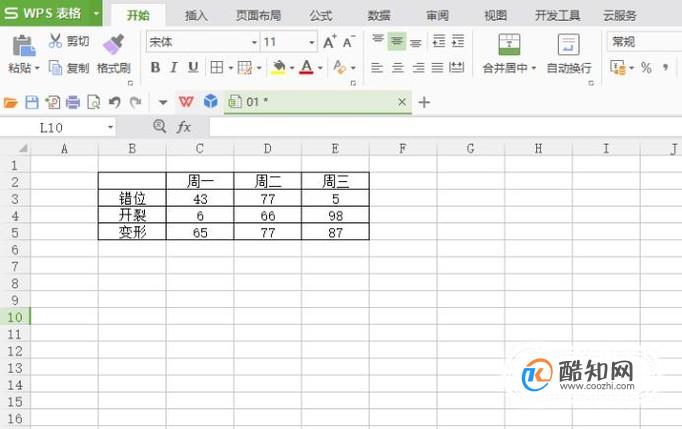The width and height of the screenshot is (682, 429).
Task: Switch to the 审阅 tab
Action: 437,16
